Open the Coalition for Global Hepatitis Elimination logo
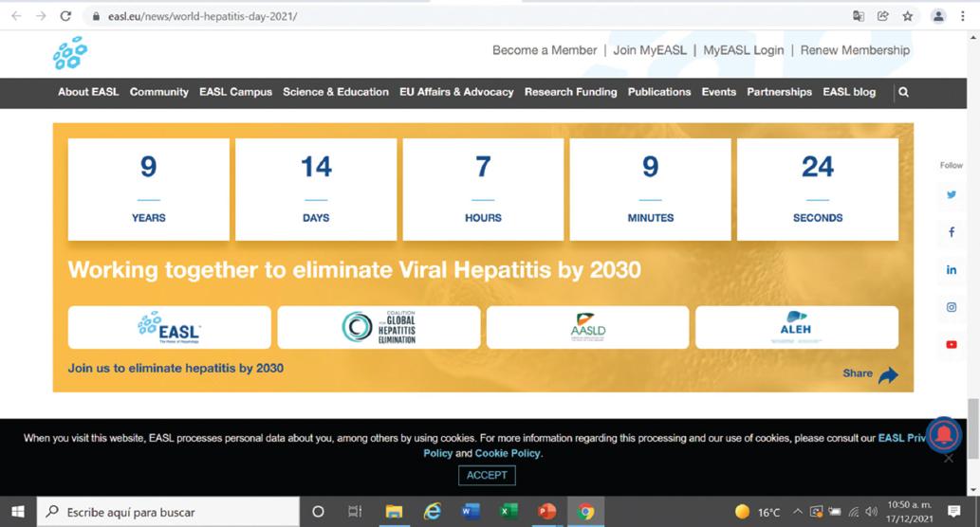 point(379,327)
